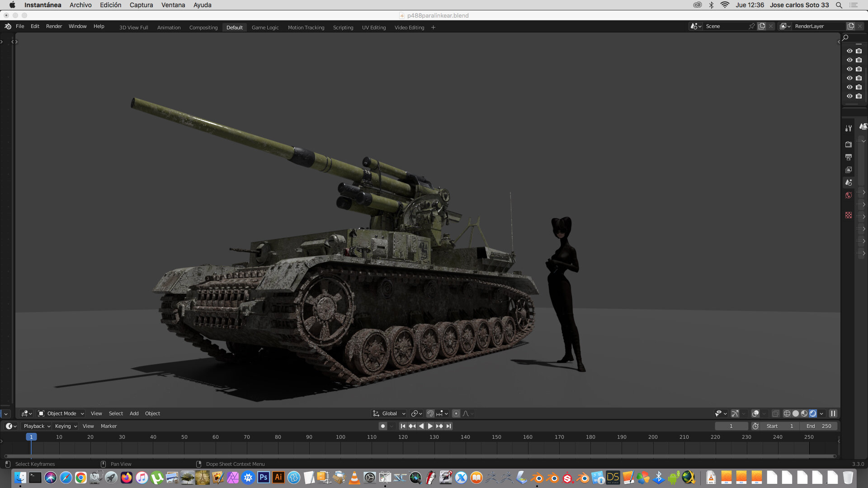Click the End frame 250 field
This screenshot has width=868, height=488.
coord(819,426)
